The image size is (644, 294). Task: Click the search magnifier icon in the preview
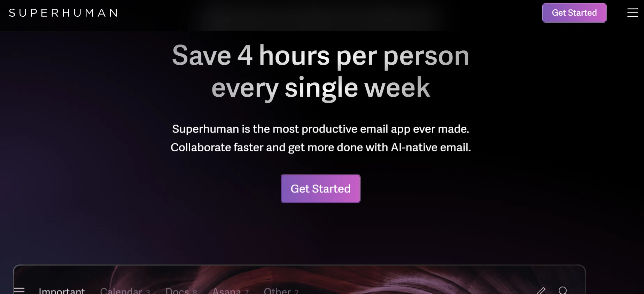pos(563,291)
